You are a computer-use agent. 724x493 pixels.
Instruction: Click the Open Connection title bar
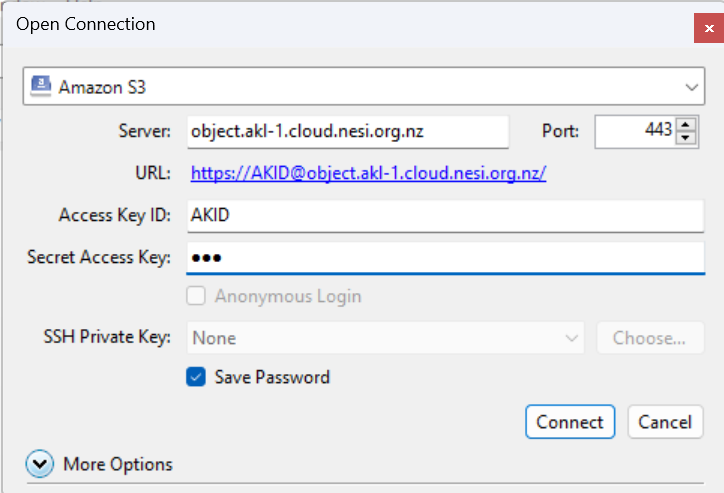300,23
